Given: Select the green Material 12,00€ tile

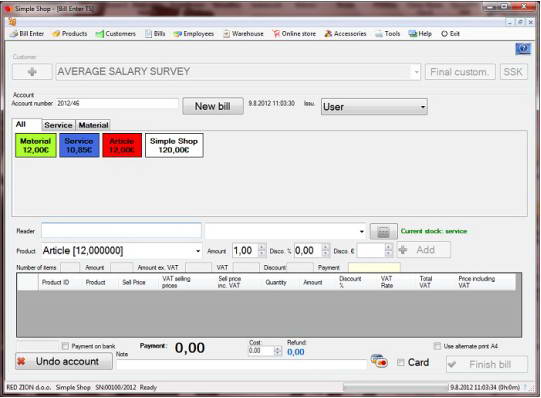Looking at the screenshot, I should coord(36,146).
